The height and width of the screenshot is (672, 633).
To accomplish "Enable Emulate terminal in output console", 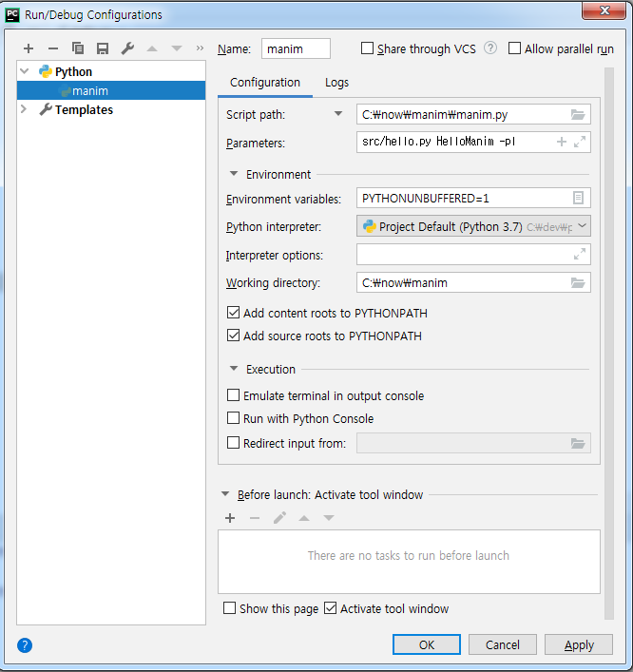I will click(233, 395).
